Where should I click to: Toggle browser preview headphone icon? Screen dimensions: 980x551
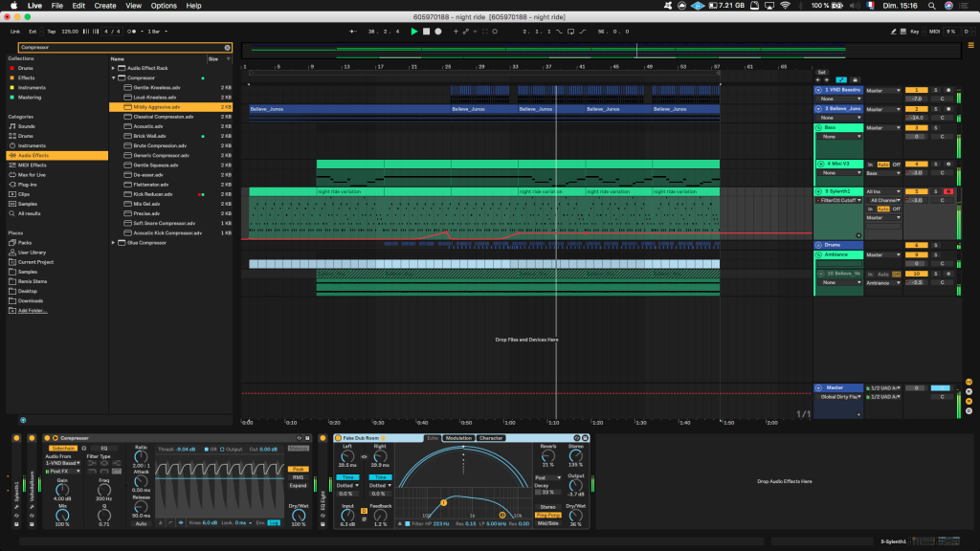pyautogui.click(x=23, y=421)
